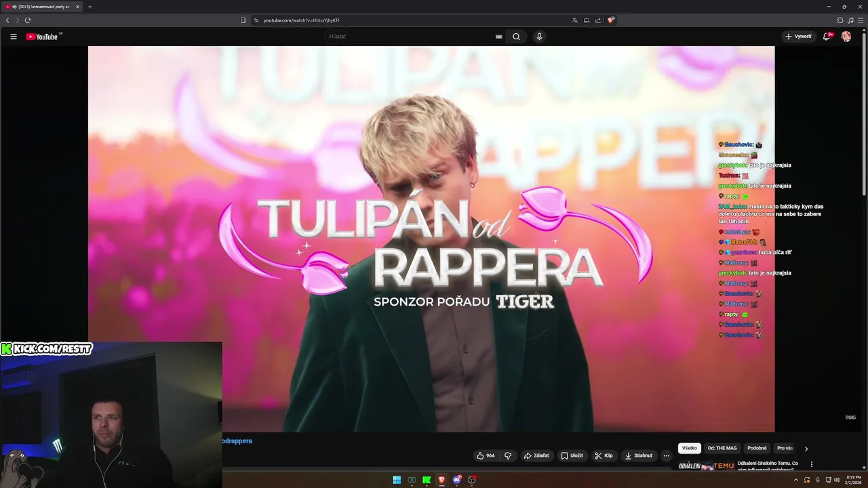Click the translate page icon
The height and width of the screenshot is (488, 868).
(575, 20)
